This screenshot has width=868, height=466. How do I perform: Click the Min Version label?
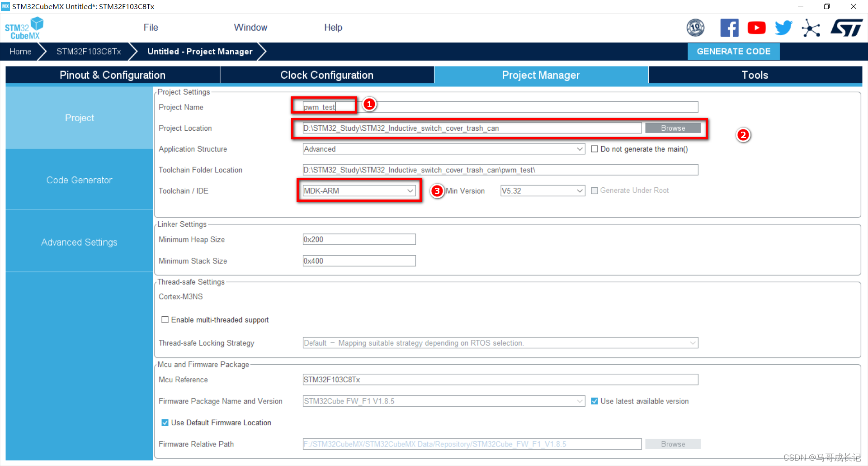tap(465, 190)
